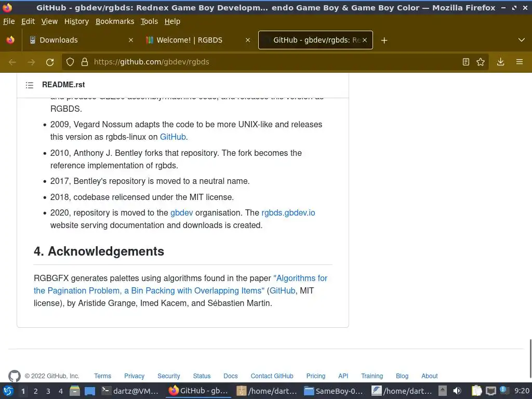Viewport: 532px width, 399px height.
Task: Reload the current page
Action: point(50,62)
